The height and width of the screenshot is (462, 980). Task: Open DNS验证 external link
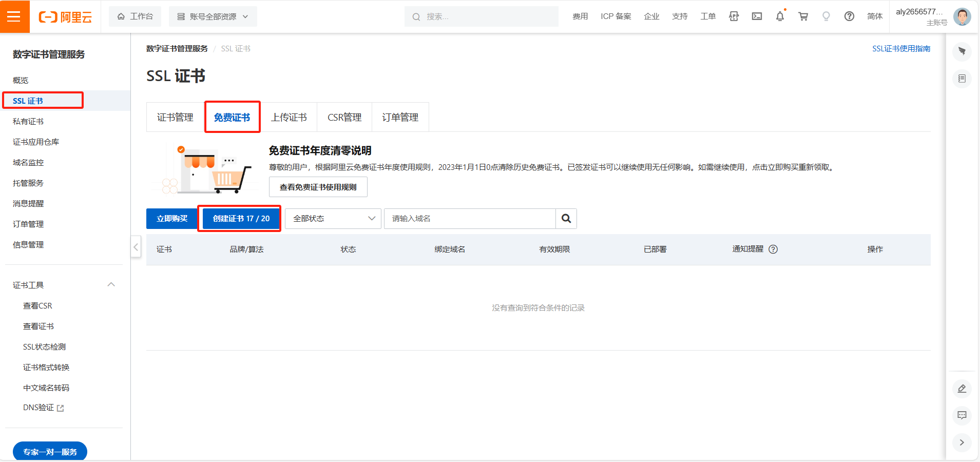tap(44, 408)
